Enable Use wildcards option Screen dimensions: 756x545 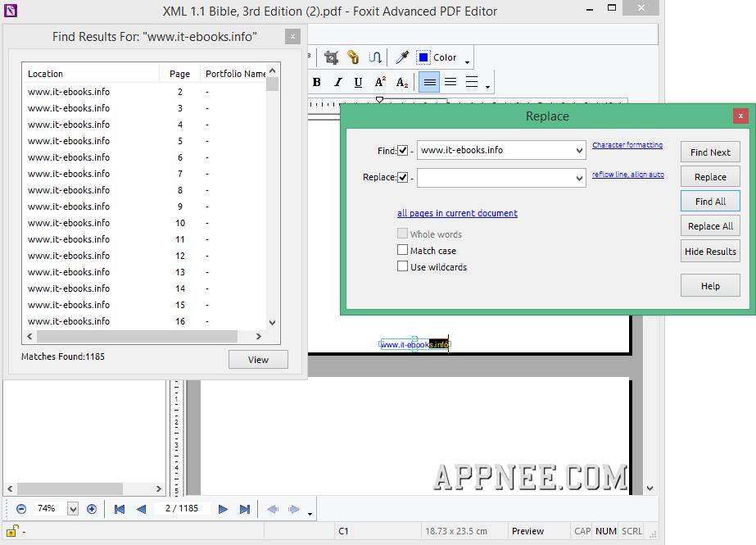[403, 266]
